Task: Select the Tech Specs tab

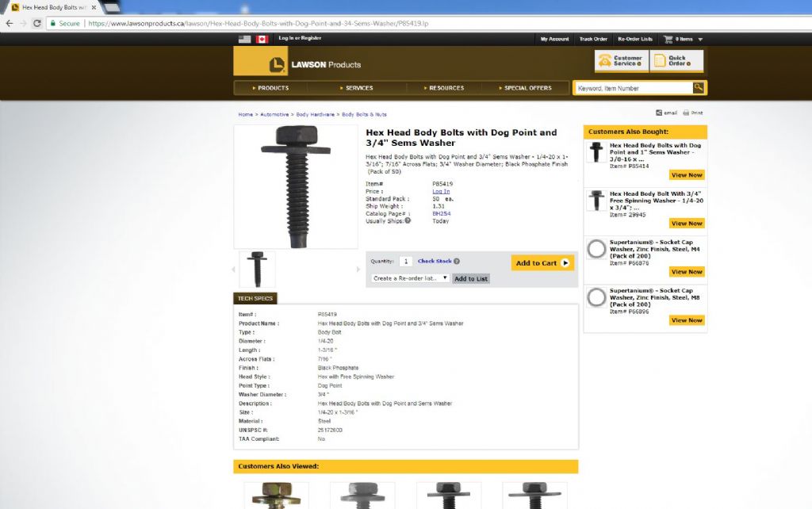Action: pos(255,298)
